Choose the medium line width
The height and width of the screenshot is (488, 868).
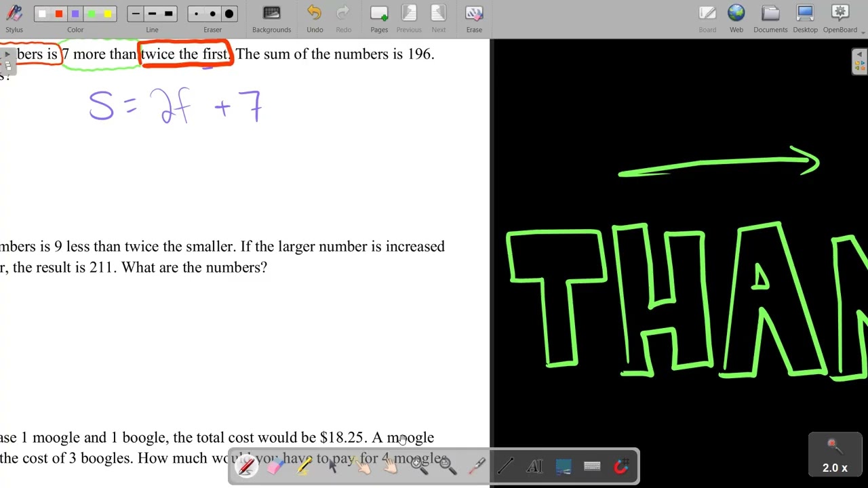click(152, 14)
